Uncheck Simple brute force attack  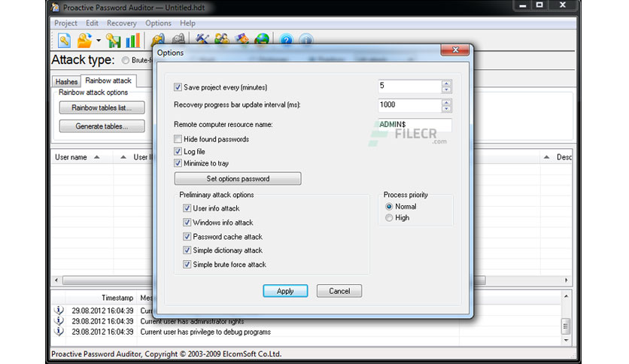(x=187, y=264)
